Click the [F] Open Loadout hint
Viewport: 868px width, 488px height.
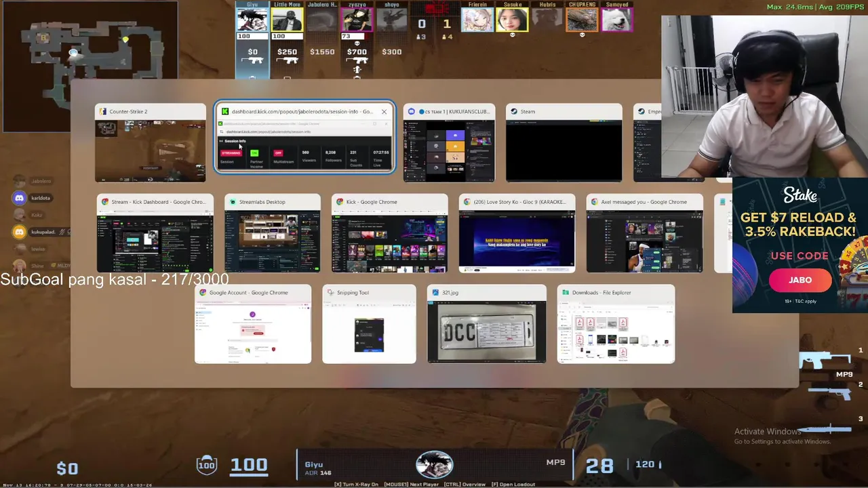513,484
